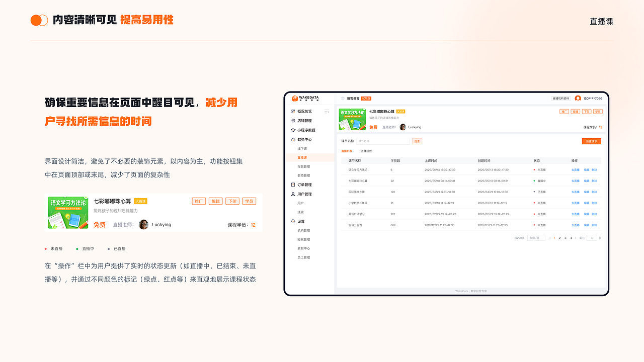Click 下架 button in dashboard course card
The width and height of the screenshot is (644, 362).
coord(587,112)
